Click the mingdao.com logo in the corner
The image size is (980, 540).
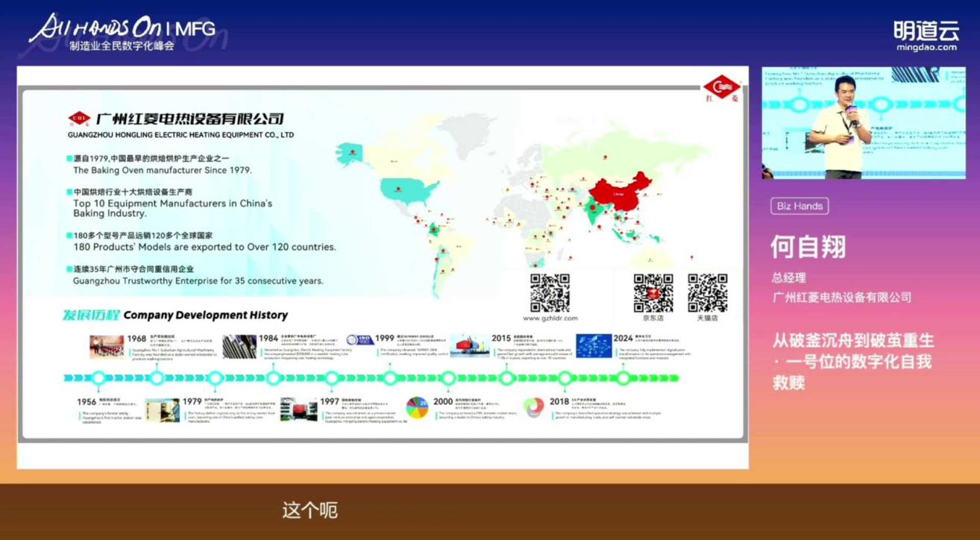[x=926, y=36]
